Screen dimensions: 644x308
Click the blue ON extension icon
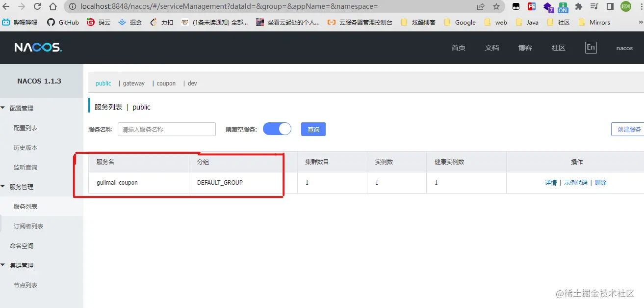(563, 7)
